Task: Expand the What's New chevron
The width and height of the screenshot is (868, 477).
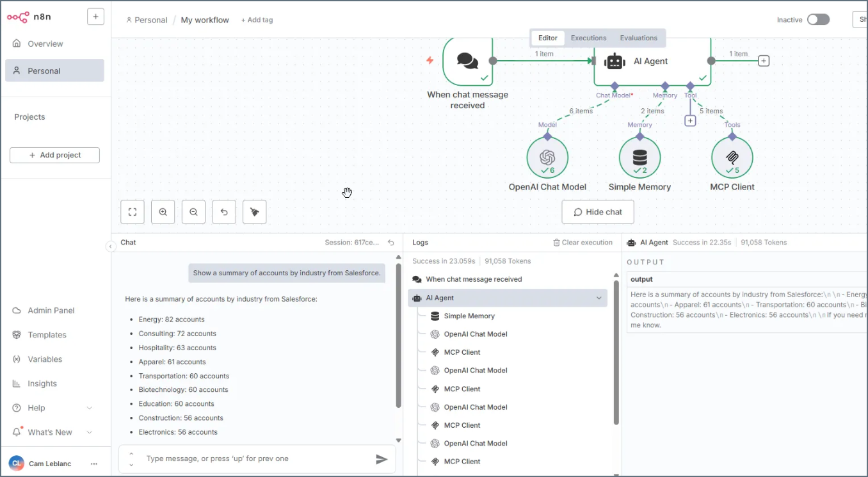Action: (89, 432)
